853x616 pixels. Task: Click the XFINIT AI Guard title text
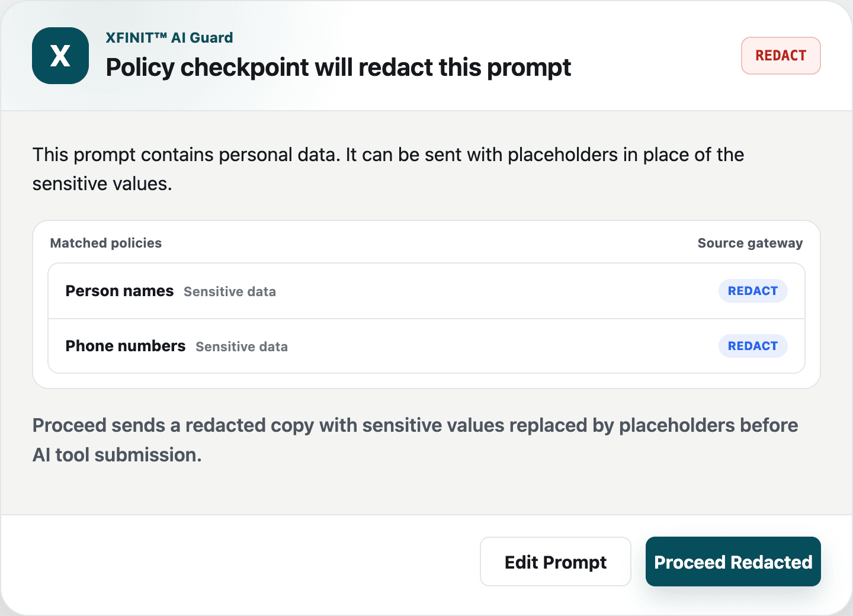tap(169, 38)
